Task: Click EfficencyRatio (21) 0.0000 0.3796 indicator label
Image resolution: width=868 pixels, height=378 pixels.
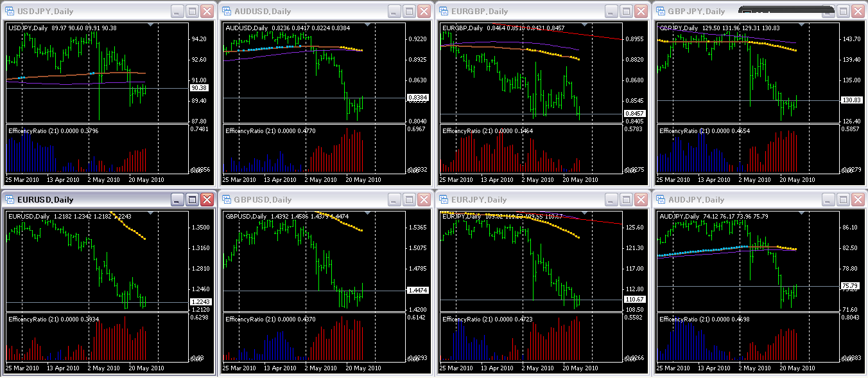Action: point(54,130)
